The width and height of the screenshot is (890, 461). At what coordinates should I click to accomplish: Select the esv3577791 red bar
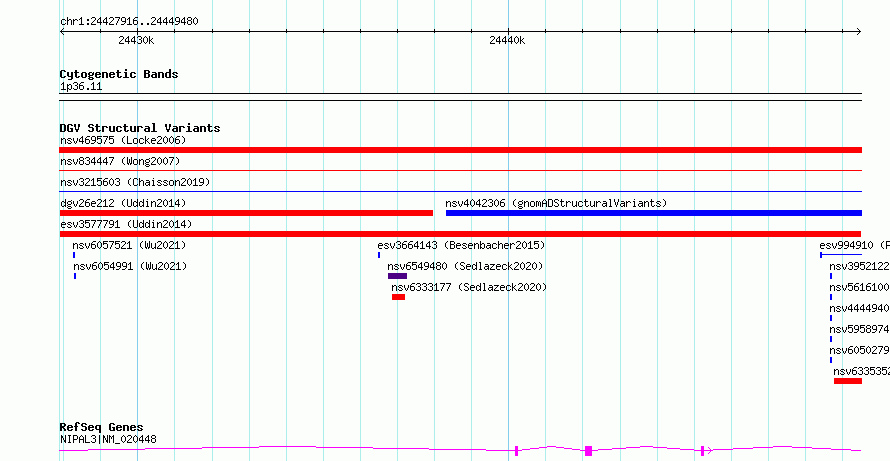(460, 234)
